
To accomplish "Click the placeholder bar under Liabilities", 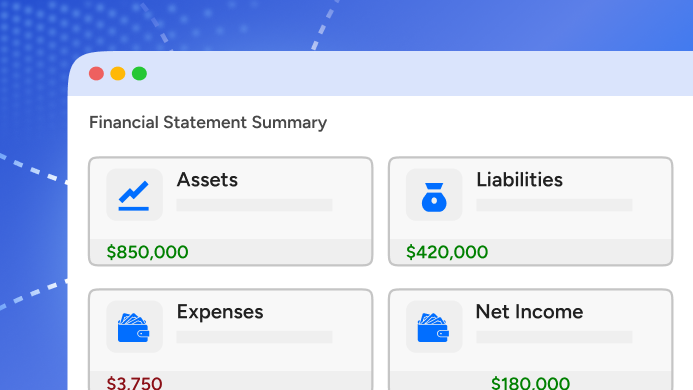I will click(x=554, y=205).
